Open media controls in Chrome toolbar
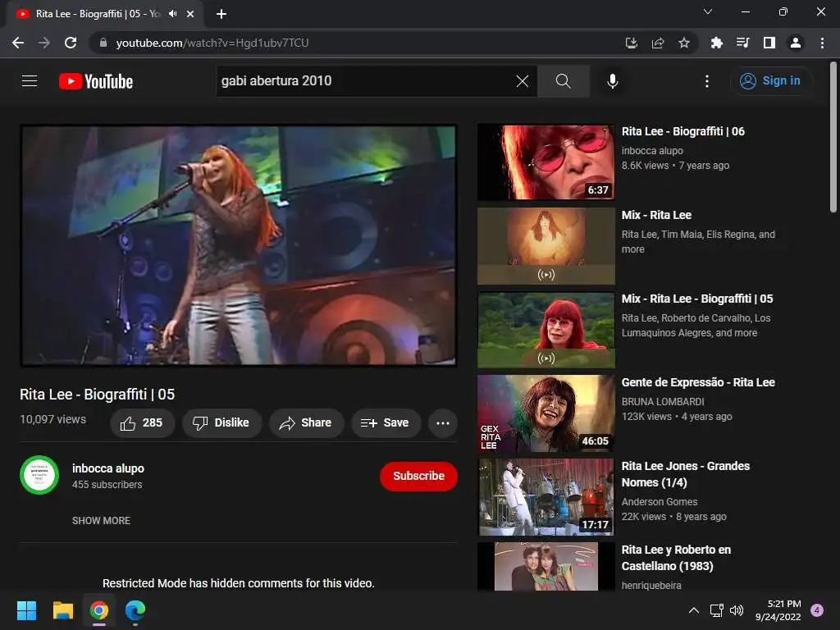 [x=743, y=43]
